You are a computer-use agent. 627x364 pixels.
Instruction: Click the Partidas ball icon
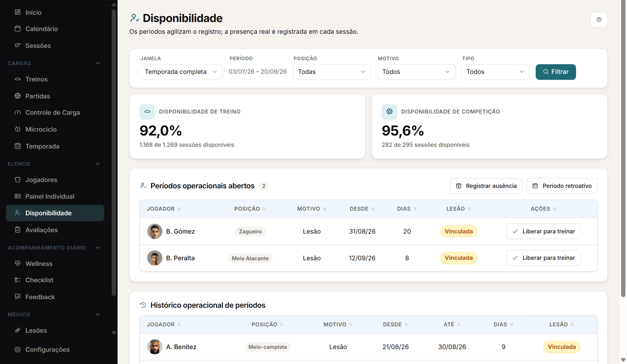tap(18, 96)
